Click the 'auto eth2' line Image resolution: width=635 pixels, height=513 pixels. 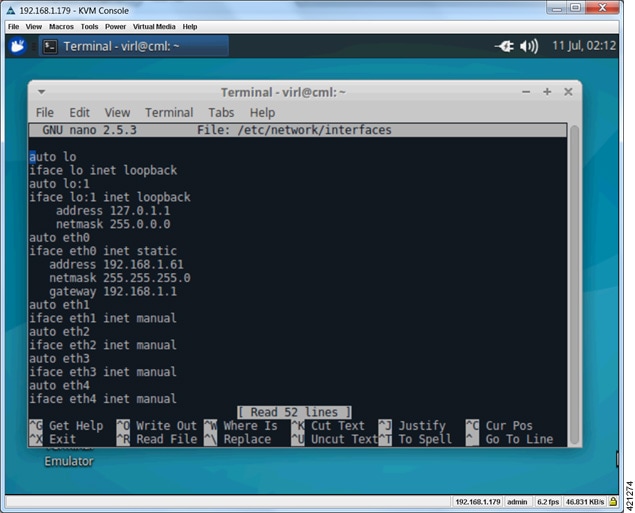(60, 331)
